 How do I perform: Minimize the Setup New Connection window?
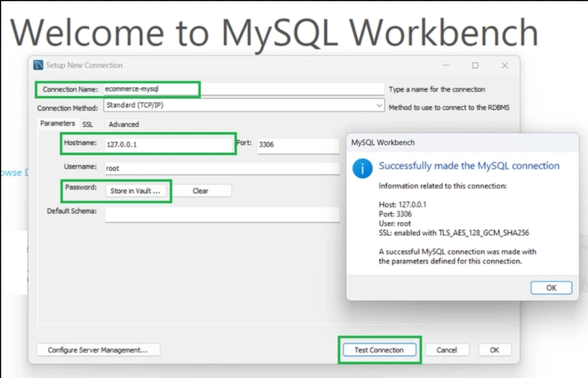tap(446, 65)
